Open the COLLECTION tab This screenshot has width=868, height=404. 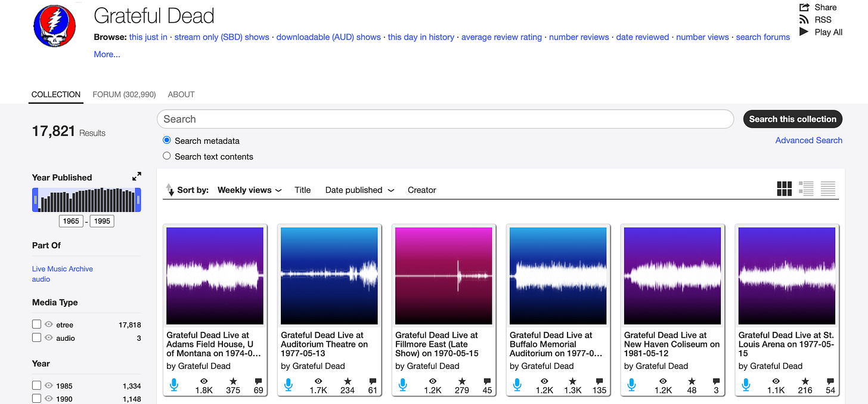tap(56, 94)
